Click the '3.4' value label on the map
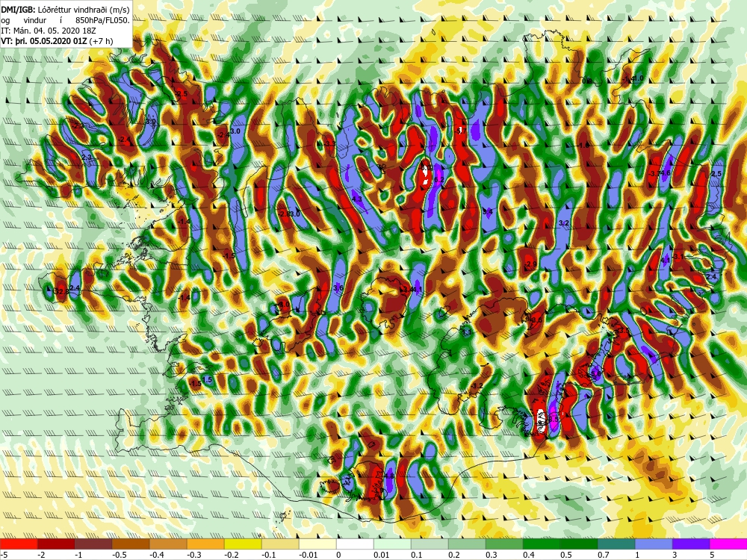 [487, 211]
